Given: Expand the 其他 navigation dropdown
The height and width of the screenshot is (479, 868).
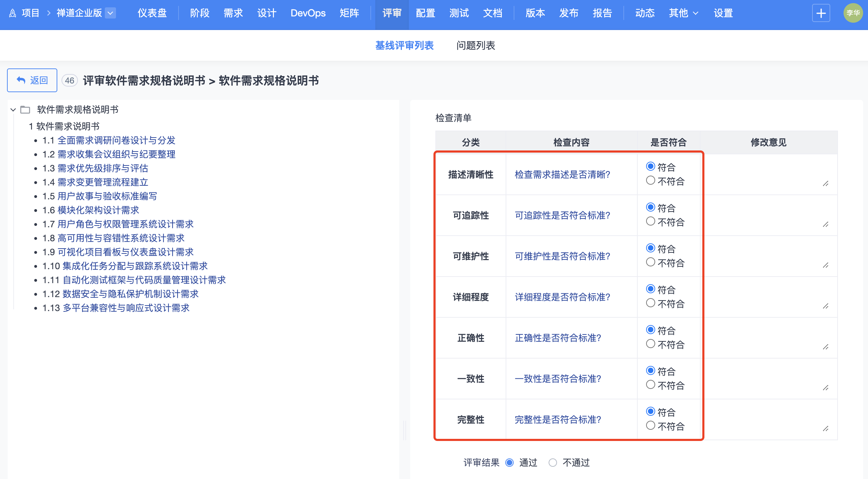Looking at the screenshot, I should 683,13.
